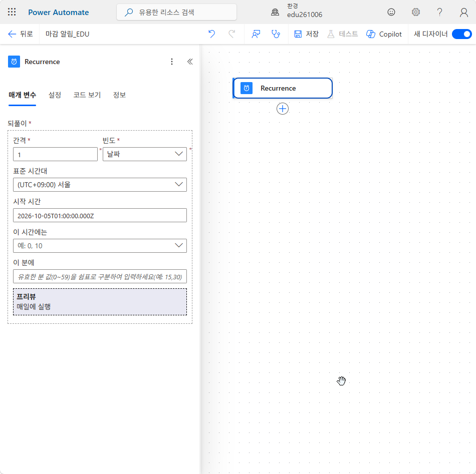Screen dimensions: 476x474
Task: Open the feedback smiley icon
Action: point(391,12)
